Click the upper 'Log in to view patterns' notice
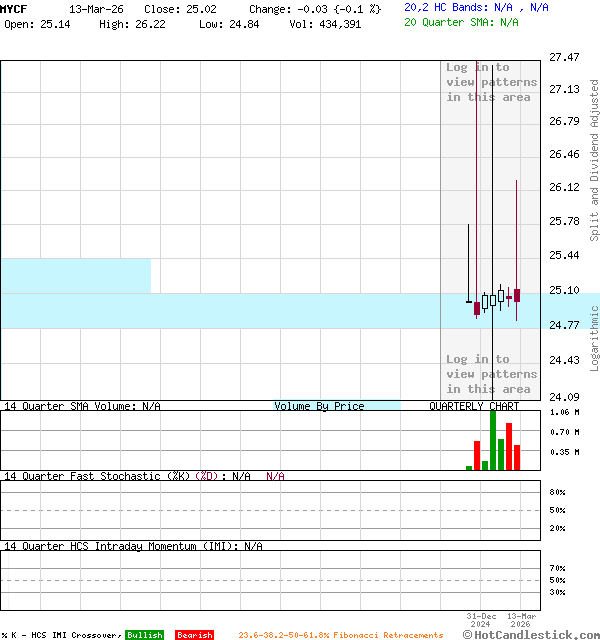The image size is (600, 640). [x=491, y=82]
